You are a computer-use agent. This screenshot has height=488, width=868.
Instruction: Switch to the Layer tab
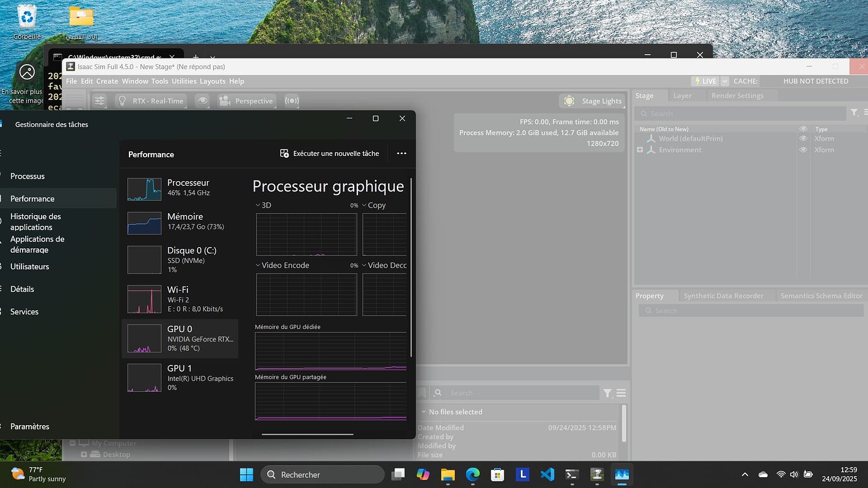click(684, 95)
